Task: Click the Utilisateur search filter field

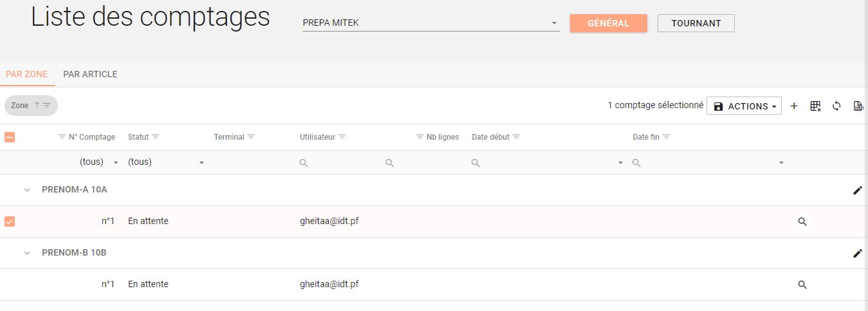Action: (x=341, y=163)
